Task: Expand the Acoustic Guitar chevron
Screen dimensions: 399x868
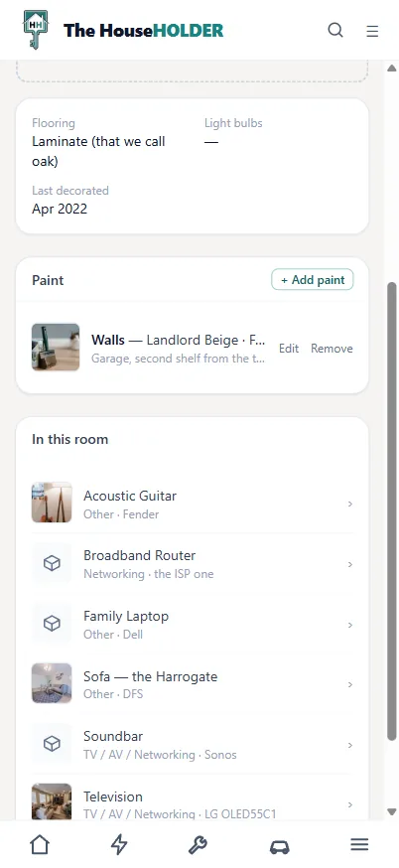Action: [349, 504]
